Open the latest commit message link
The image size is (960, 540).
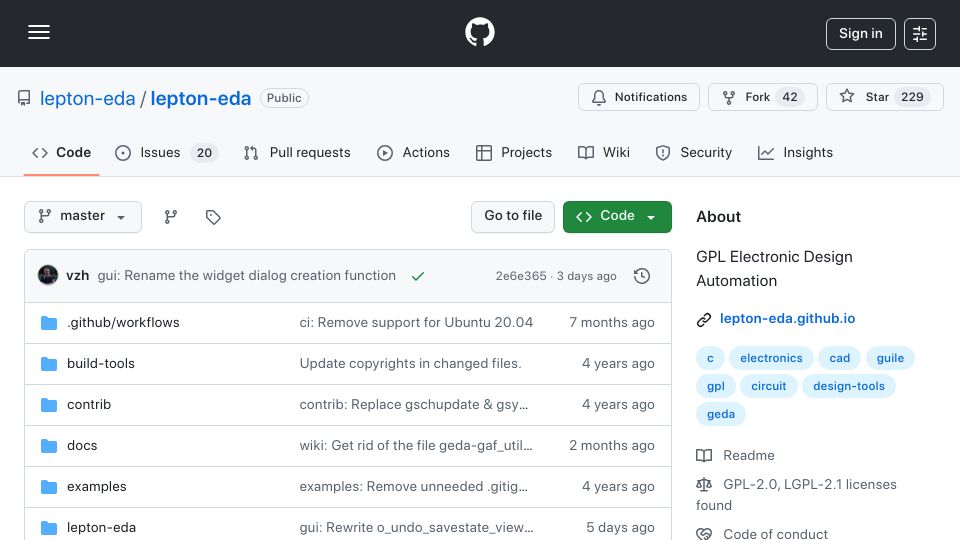(x=247, y=276)
